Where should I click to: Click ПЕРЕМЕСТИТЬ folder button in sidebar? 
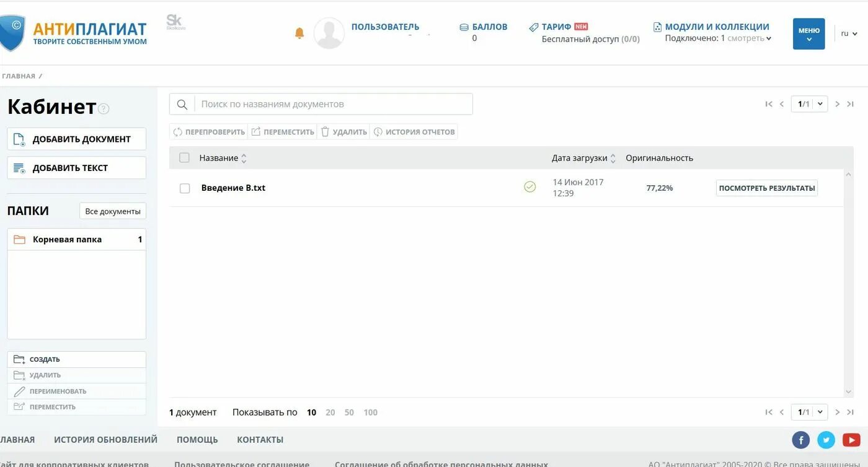[x=77, y=407]
